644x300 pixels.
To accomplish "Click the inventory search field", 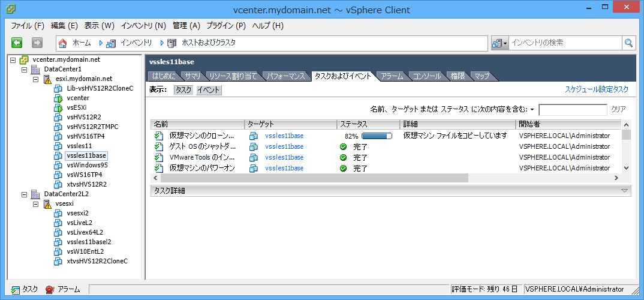I will click(x=565, y=43).
